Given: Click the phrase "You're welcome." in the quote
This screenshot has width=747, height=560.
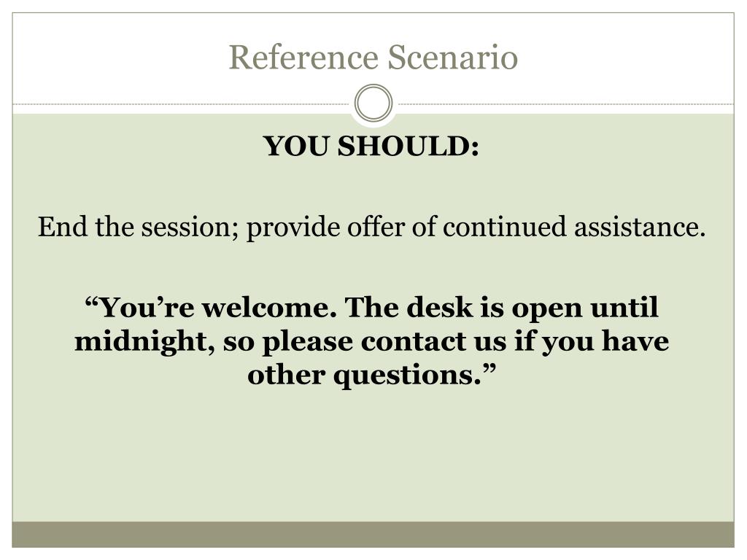Looking at the screenshot, I should point(211,308).
